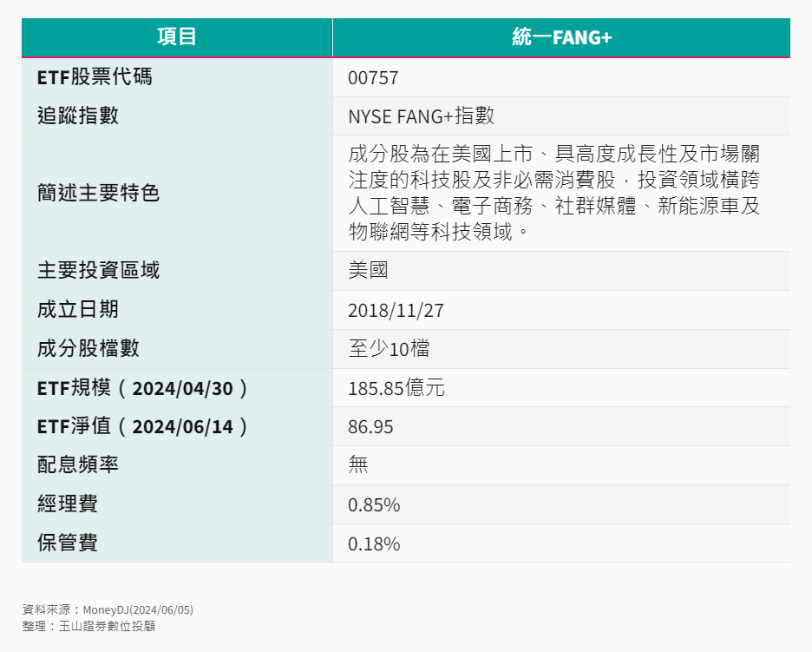Select the management fee 0.85%
Screen dimensions: 812x652
coord(374,504)
